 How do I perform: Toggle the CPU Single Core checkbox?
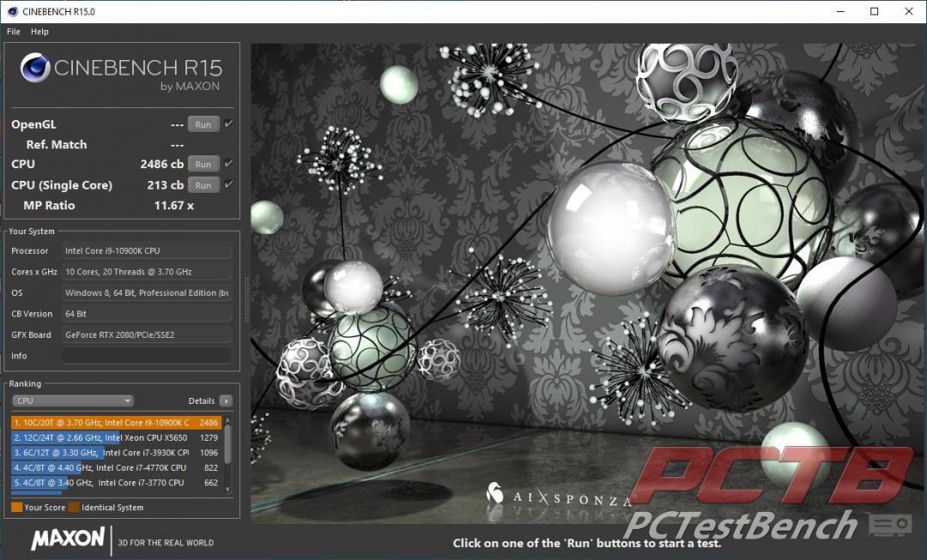click(228, 184)
